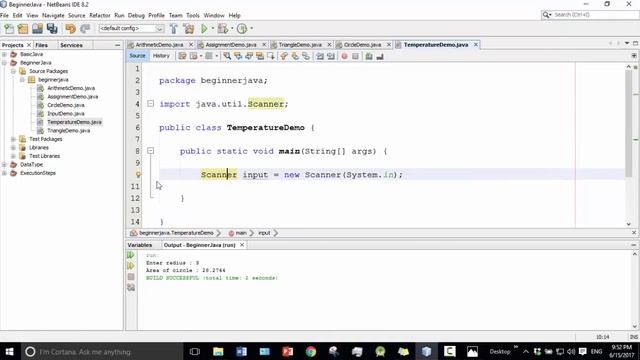Open the Profile Project dropdown arrow
Screen dimensions: 640x360
click(x=251, y=29)
